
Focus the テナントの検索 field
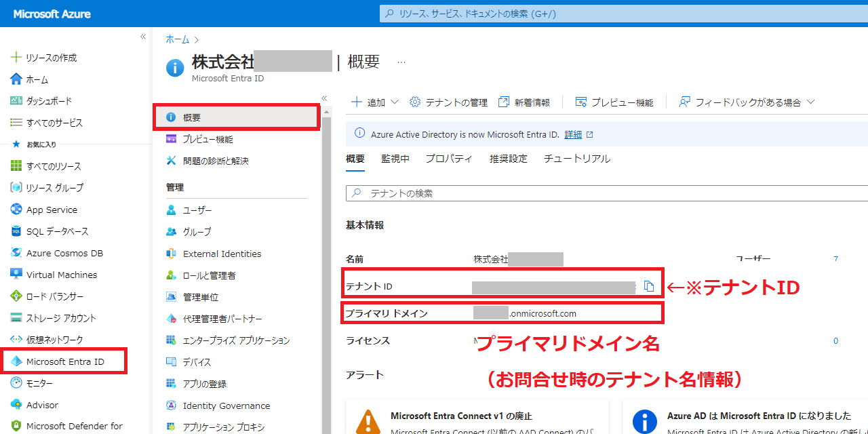coord(607,193)
